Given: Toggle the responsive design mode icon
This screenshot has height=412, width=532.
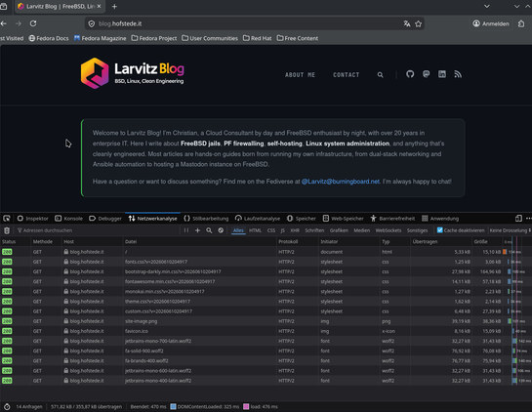Looking at the screenshot, I should (x=518, y=219).
